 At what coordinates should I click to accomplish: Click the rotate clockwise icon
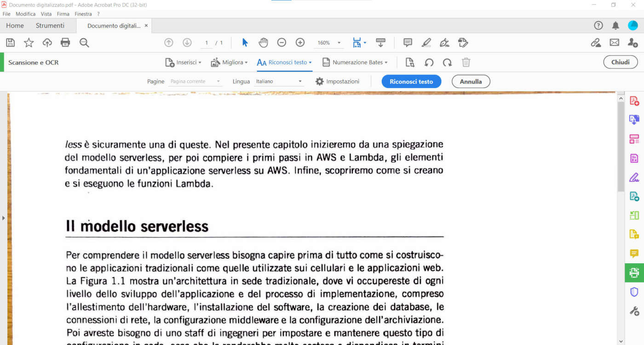coord(447,62)
